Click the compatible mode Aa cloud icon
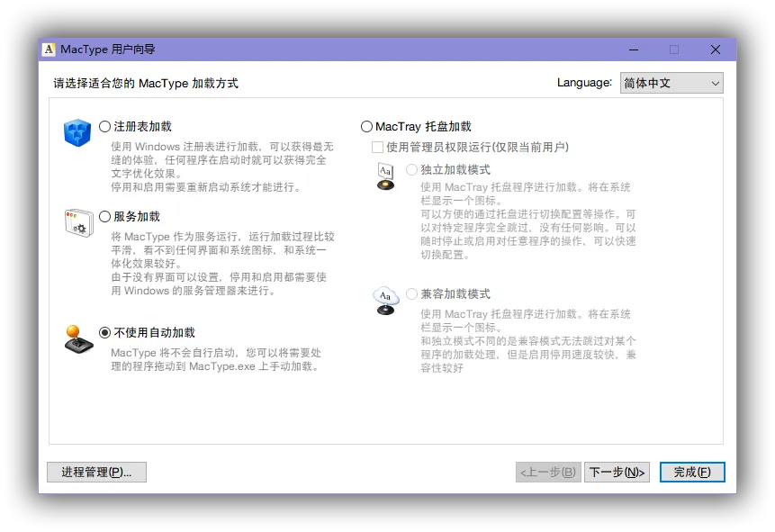Viewport: 775px width, 532px height. tap(385, 301)
